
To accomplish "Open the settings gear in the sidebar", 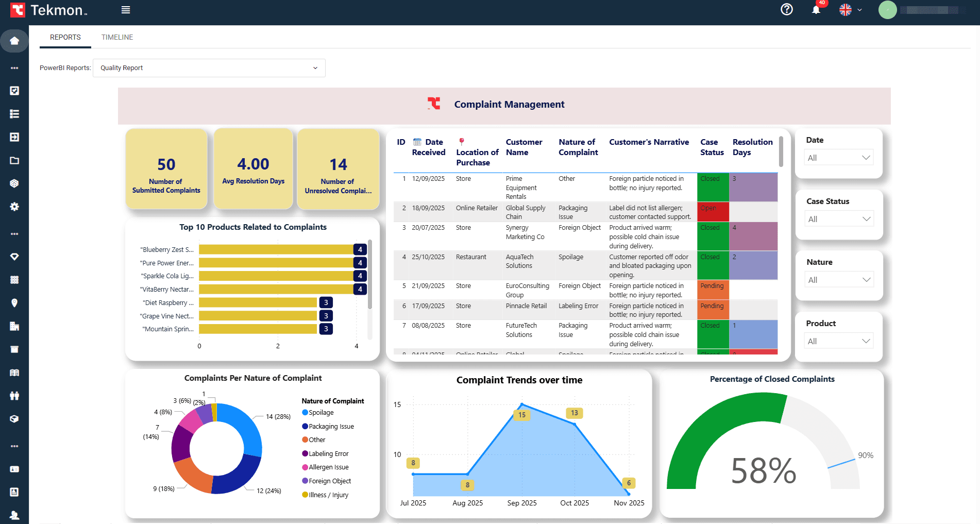I will click(x=14, y=206).
